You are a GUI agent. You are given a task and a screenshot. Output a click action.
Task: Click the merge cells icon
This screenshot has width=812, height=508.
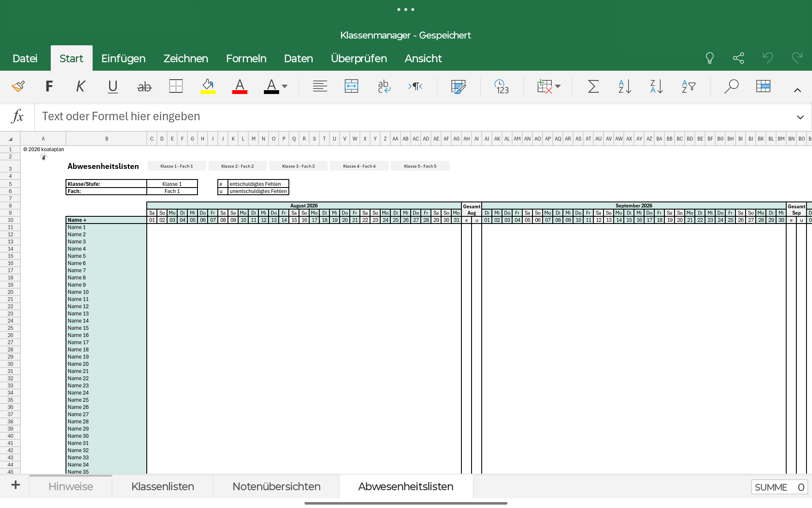pos(351,86)
